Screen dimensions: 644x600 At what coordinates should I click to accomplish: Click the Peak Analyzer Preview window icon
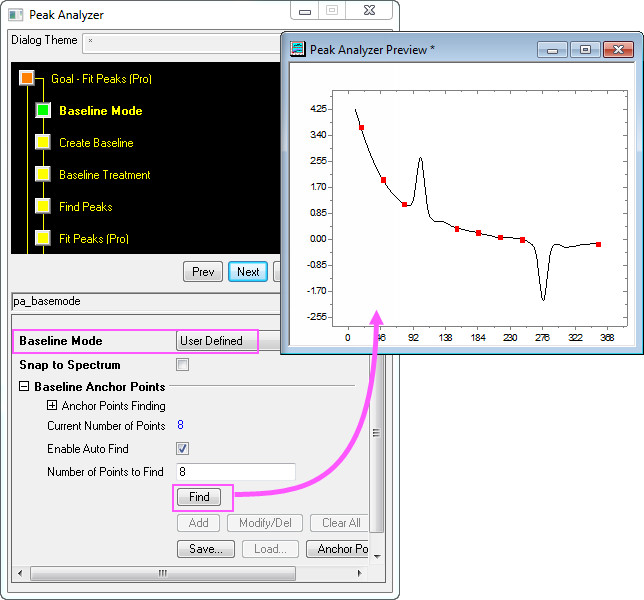click(x=297, y=49)
